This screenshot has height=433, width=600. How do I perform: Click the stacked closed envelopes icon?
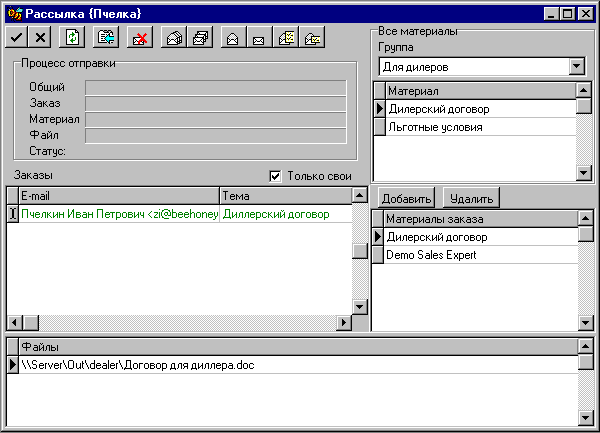(x=200, y=37)
